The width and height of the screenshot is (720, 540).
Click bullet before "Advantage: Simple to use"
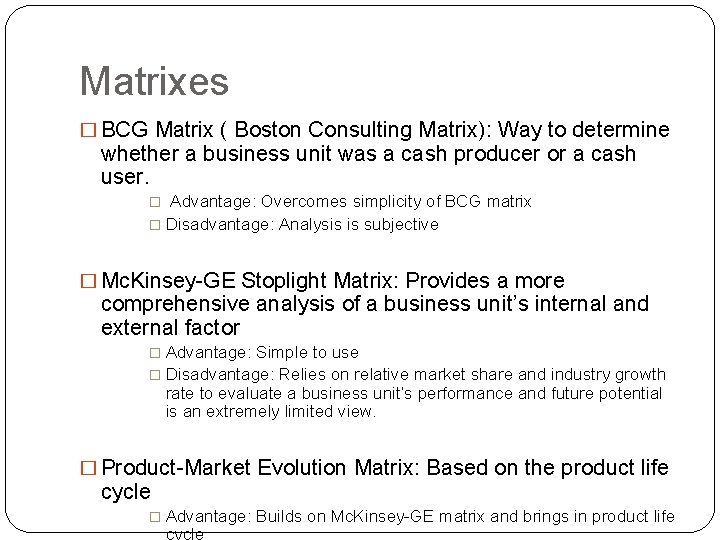tap(155, 353)
